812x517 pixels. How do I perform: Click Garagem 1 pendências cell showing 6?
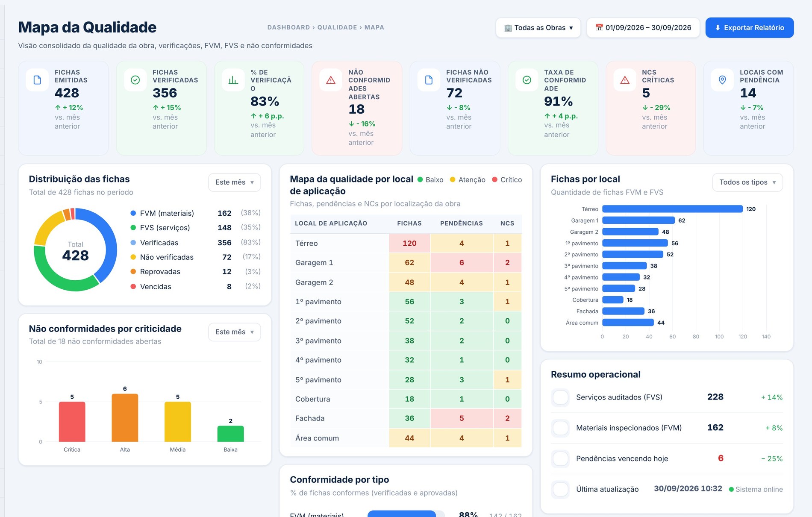[462, 263]
